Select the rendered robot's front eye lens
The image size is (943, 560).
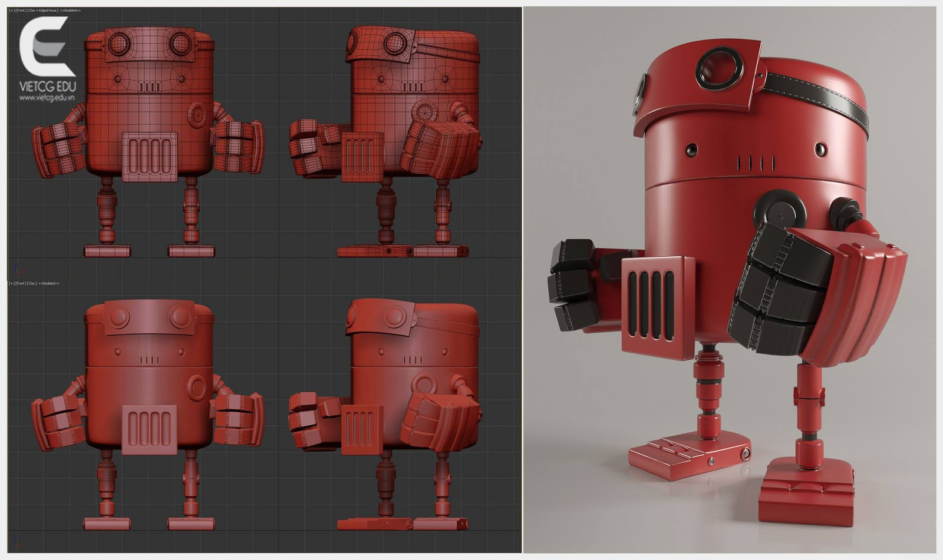[719, 68]
